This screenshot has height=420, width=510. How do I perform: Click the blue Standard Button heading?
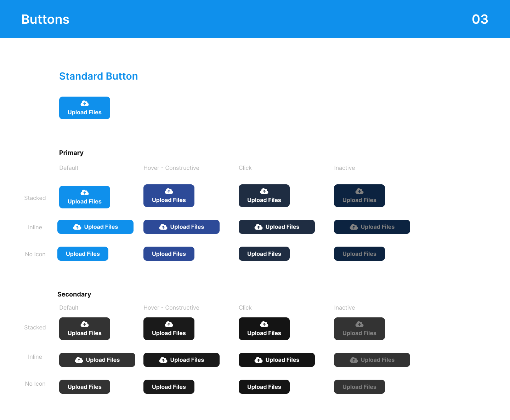tap(98, 76)
